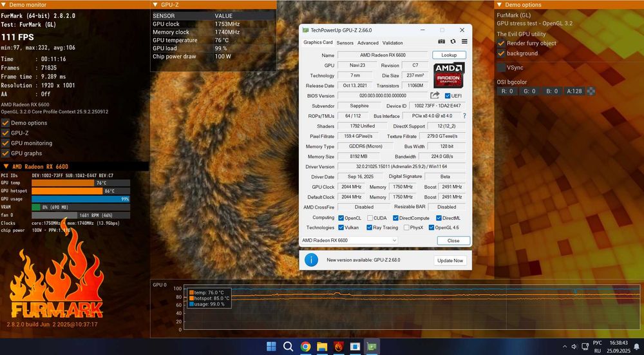644x355 pixels.
Task: Enable the VSync checkbox
Action: pos(501,68)
